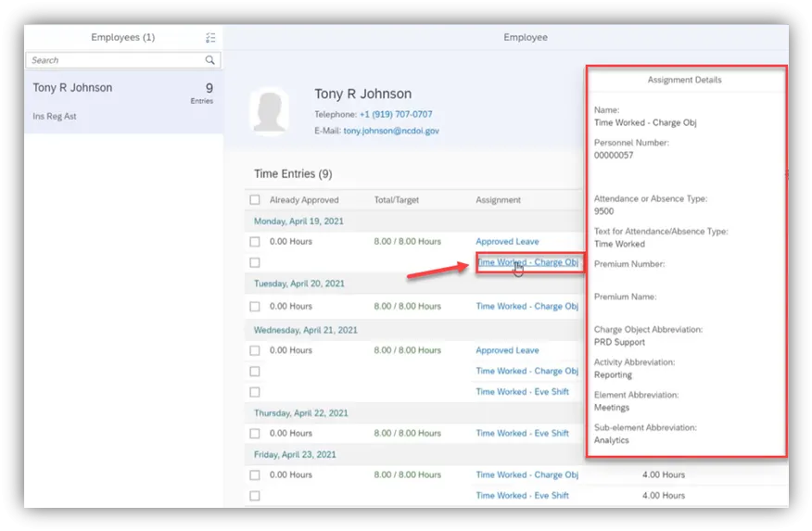Select the Friday Time Worked - Eve Shift checkbox

click(255, 496)
